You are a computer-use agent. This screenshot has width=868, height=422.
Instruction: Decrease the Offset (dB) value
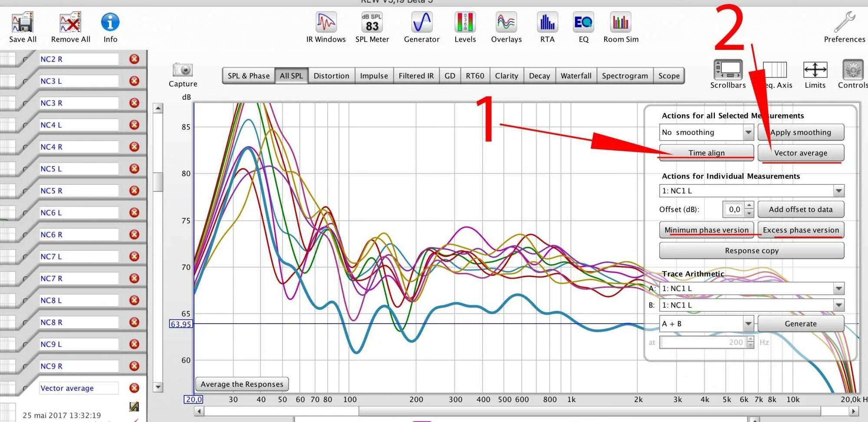tap(749, 213)
